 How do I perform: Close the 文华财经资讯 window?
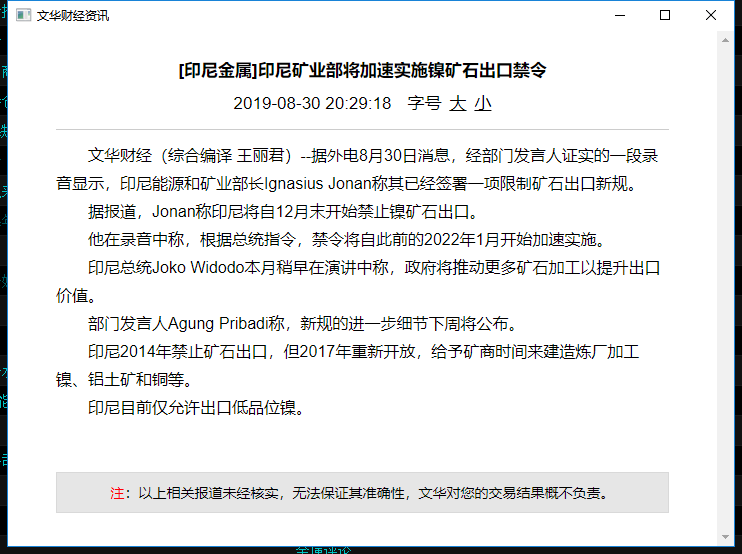(x=711, y=16)
